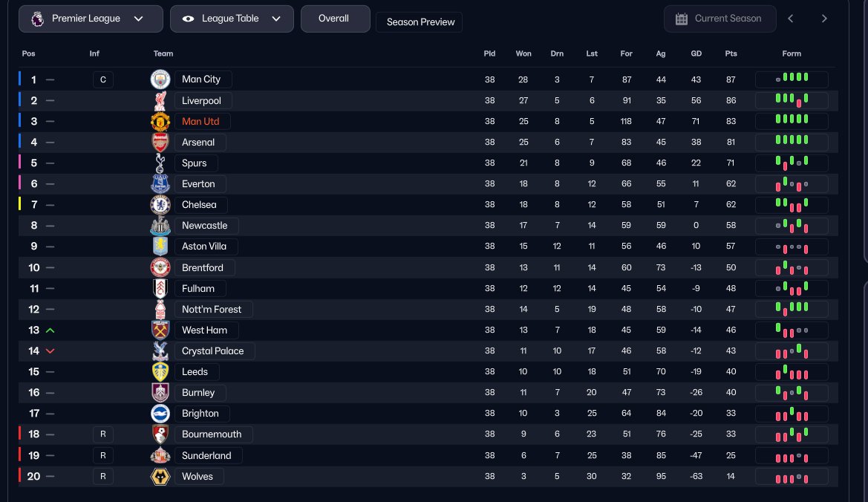The image size is (868, 502).
Task: Click the Current Season calendar icon
Action: tap(682, 19)
